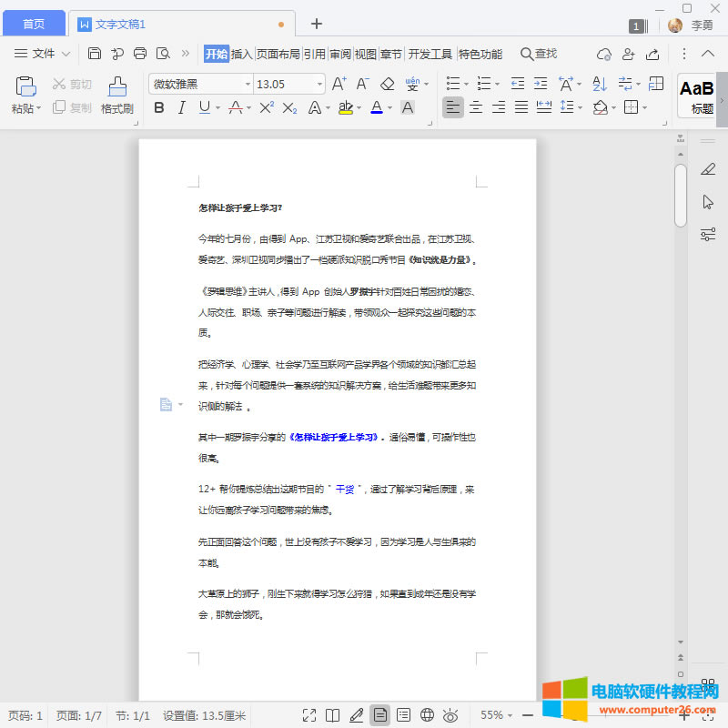Open the font size dropdown
Image resolution: width=728 pixels, height=728 pixels.
[x=318, y=84]
